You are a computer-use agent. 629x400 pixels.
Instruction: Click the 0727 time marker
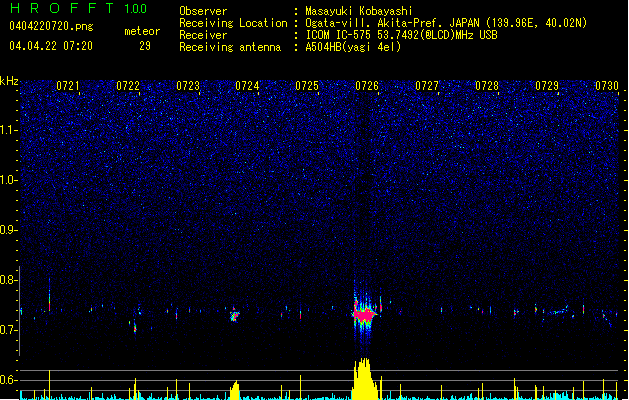click(427, 86)
